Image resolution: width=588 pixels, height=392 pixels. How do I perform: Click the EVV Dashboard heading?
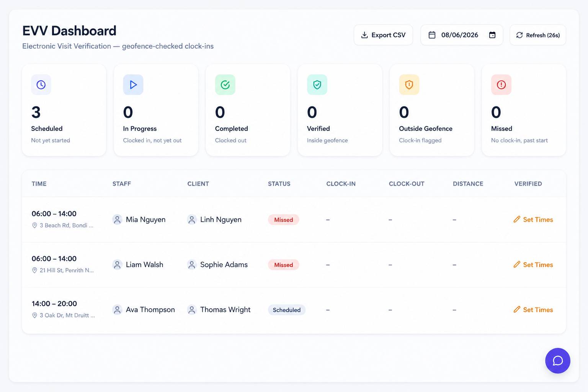(x=69, y=31)
